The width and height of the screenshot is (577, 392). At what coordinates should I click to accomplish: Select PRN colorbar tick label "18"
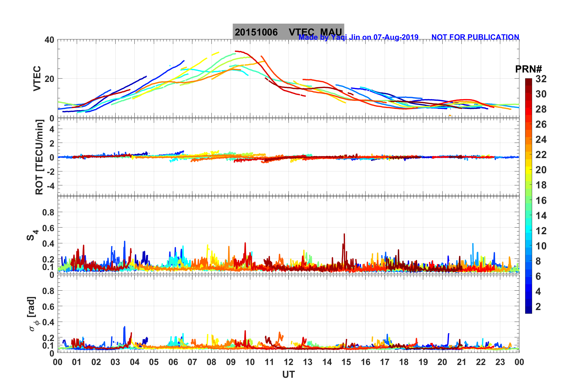(541, 185)
